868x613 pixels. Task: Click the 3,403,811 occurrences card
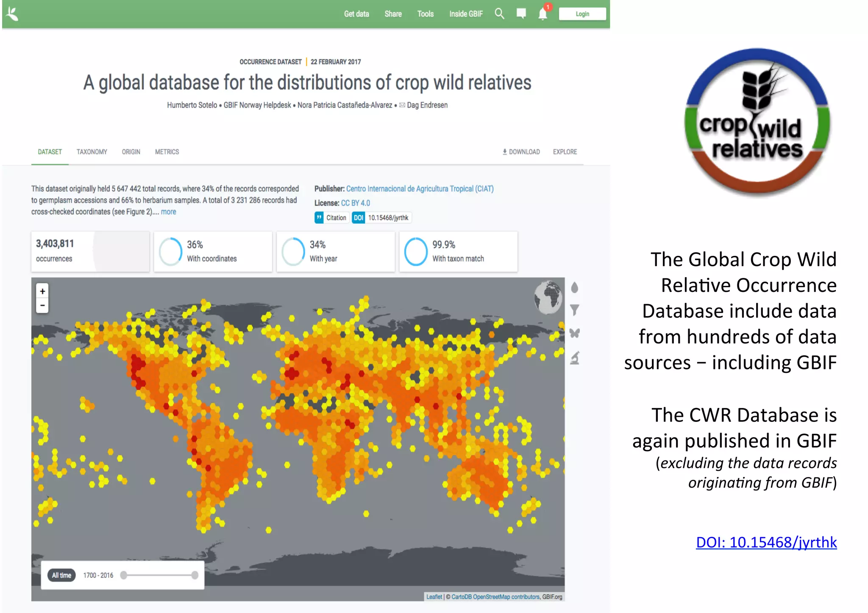(x=90, y=251)
